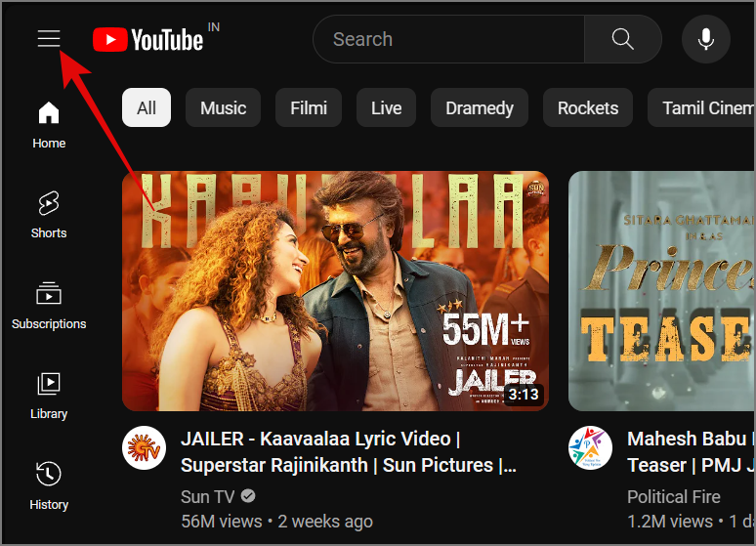Start voice search with microphone
Viewport: 756px width, 546px height.
[706, 39]
